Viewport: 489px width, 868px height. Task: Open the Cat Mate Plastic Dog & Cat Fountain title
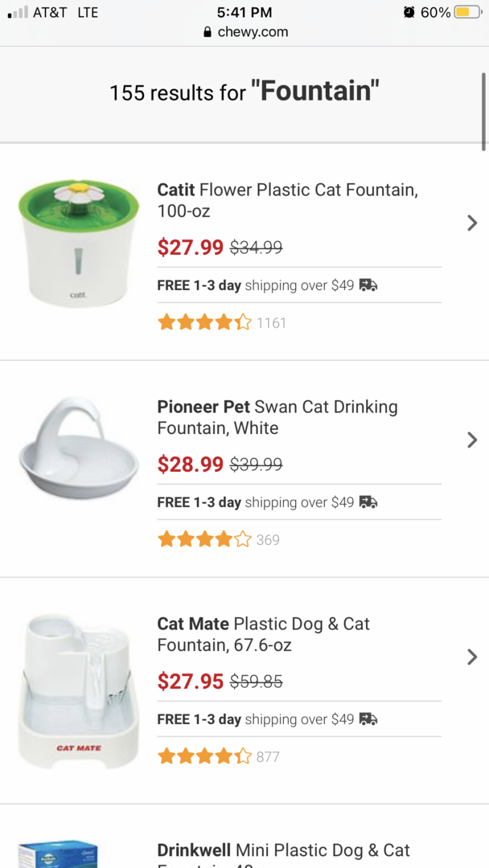tap(263, 634)
